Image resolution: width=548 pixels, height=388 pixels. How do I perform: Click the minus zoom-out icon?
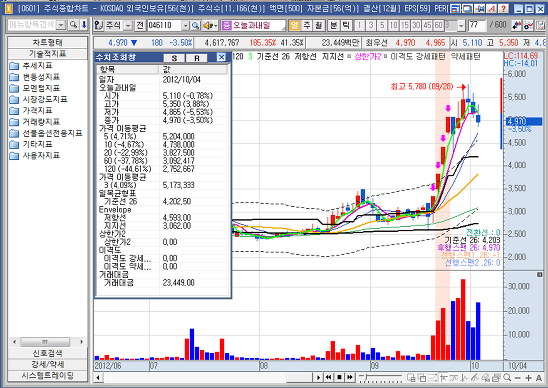pyautogui.click(x=518, y=378)
